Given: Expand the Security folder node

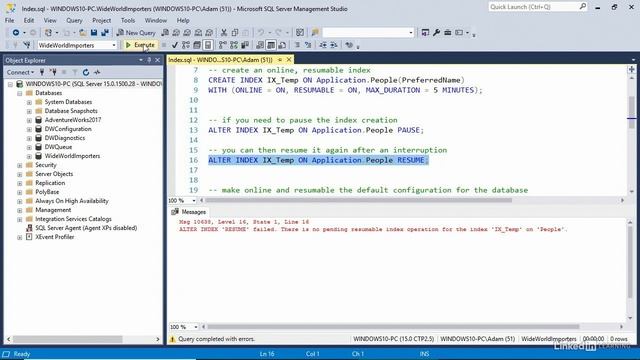Looking at the screenshot, I should pyautogui.click(x=20, y=165).
